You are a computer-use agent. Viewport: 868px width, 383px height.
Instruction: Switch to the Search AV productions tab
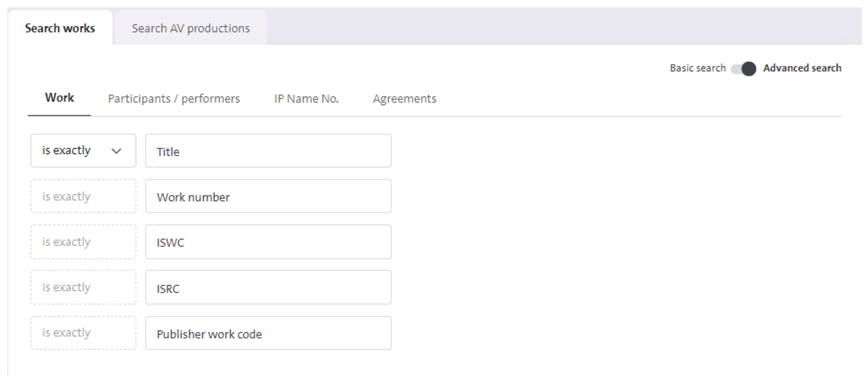pyautogui.click(x=191, y=28)
